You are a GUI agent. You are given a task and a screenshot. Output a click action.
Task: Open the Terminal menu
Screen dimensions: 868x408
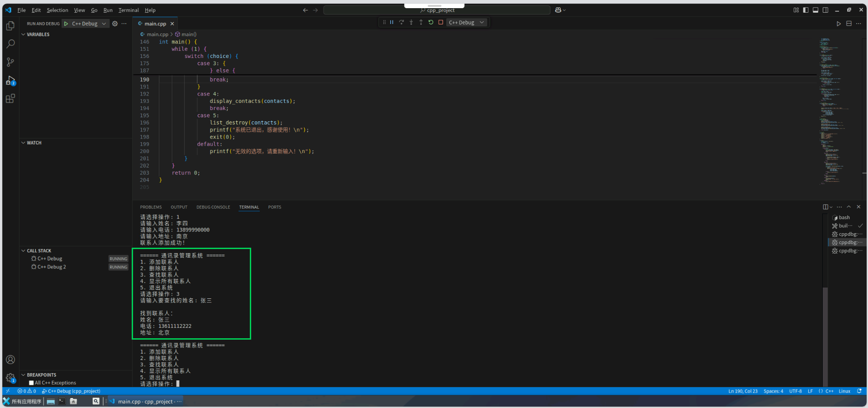click(x=129, y=10)
